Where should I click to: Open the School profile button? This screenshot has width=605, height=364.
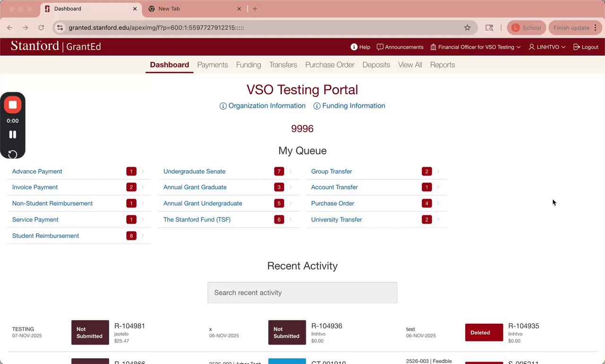coord(527,28)
